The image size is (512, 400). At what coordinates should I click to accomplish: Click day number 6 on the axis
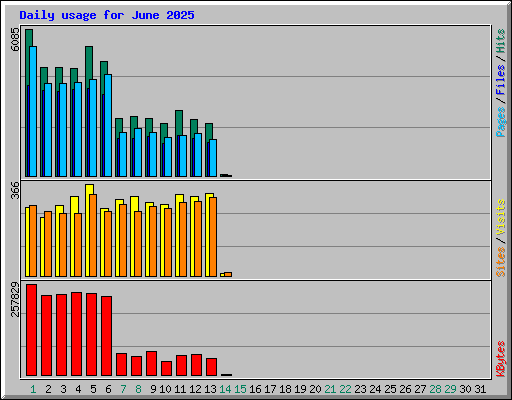pos(108,389)
